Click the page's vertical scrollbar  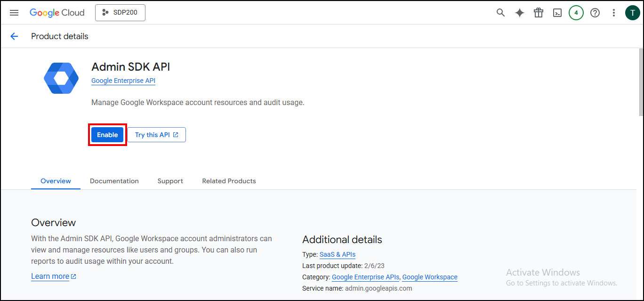(x=641, y=82)
